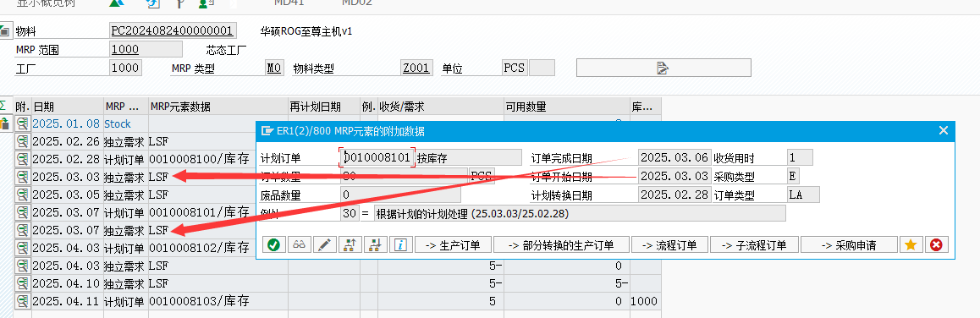
Task: Click the 收货/需求 column header
Action: [x=440, y=107]
